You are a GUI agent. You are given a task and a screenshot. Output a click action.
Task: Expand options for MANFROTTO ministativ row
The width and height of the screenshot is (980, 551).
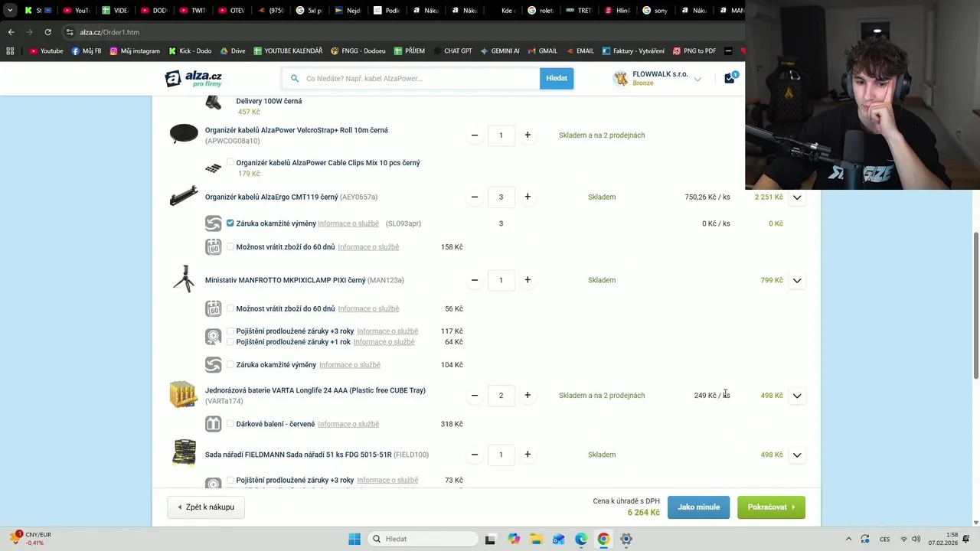(797, 281)
